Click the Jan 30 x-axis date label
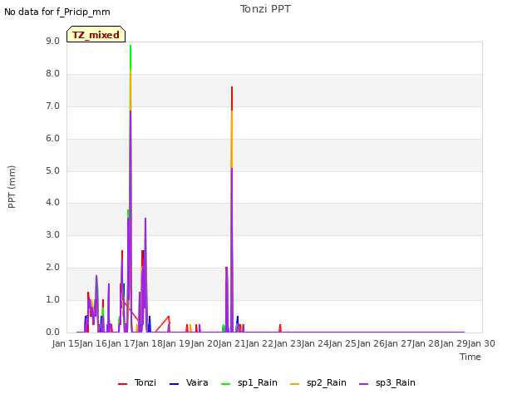 481,343
